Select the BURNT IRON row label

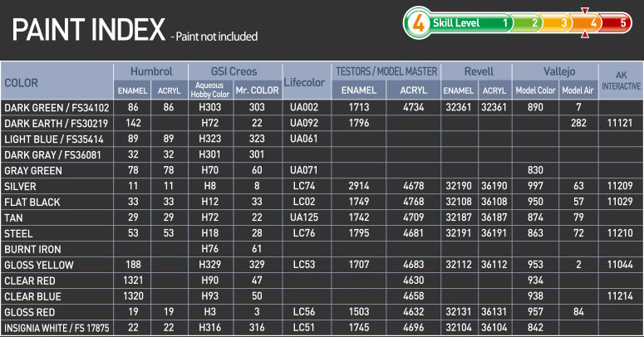click(32, 249)
